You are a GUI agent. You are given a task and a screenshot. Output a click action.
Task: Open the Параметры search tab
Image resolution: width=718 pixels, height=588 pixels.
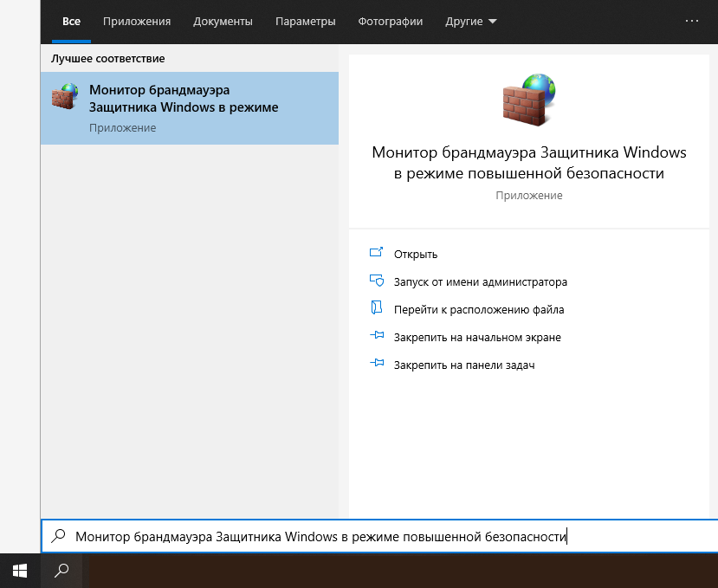point(305,22)
